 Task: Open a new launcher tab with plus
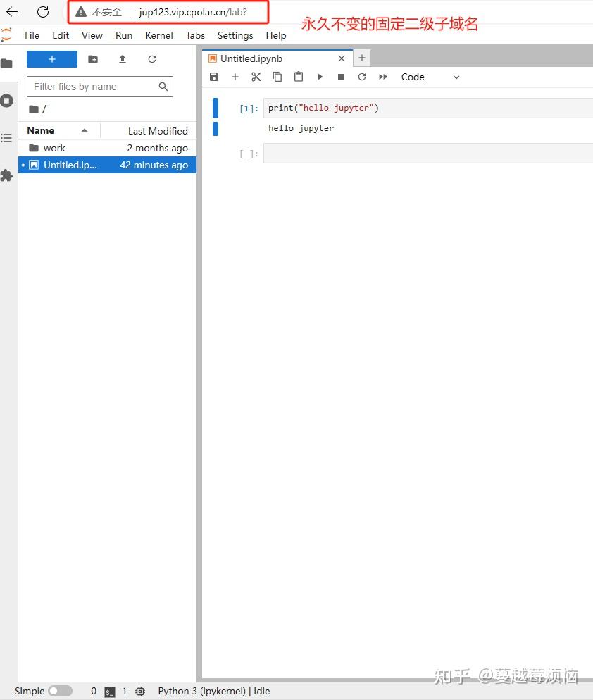coord(362,58)
